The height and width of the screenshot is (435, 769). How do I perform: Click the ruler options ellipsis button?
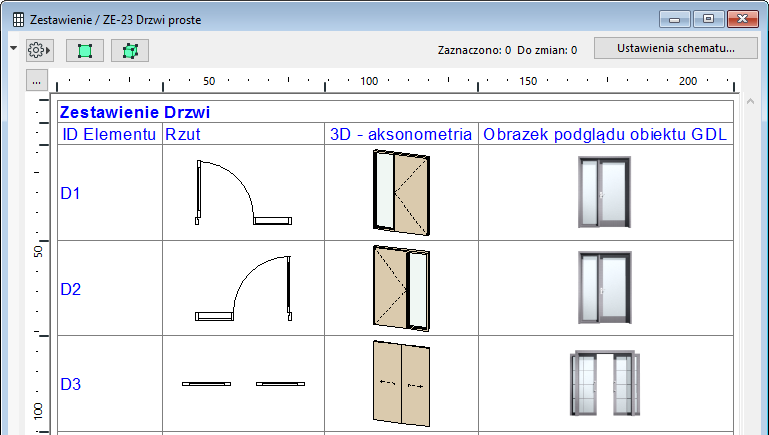[37, 81]
